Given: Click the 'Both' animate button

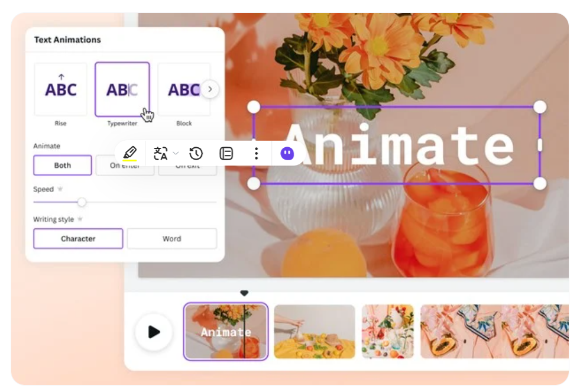Looking at the screenshot, I should [x=61, y=166].
